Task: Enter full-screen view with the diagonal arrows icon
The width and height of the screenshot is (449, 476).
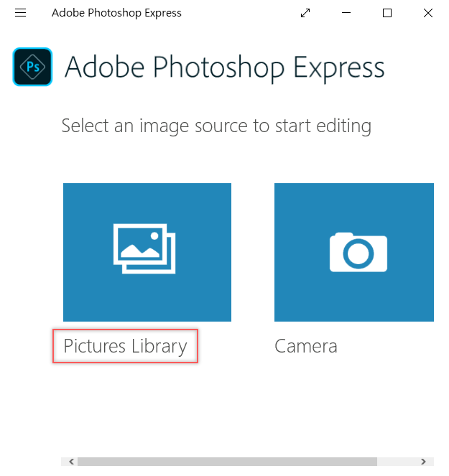Action: (306, 13)
